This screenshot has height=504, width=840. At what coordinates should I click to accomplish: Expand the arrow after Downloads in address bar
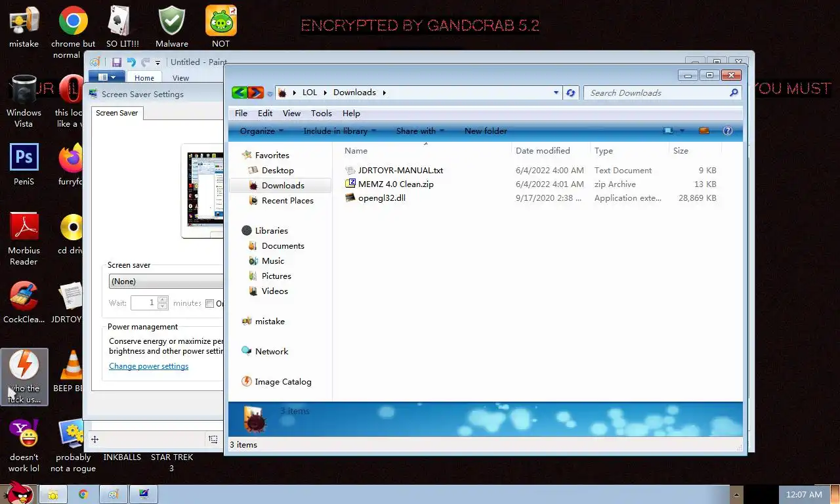pyautogui.click(x=385, y=93)
